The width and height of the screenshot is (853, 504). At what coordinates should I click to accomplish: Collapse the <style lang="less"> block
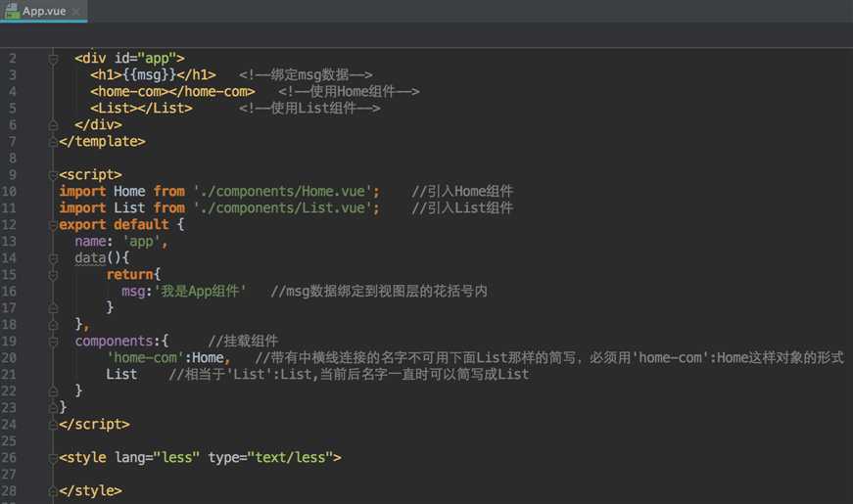53,458
